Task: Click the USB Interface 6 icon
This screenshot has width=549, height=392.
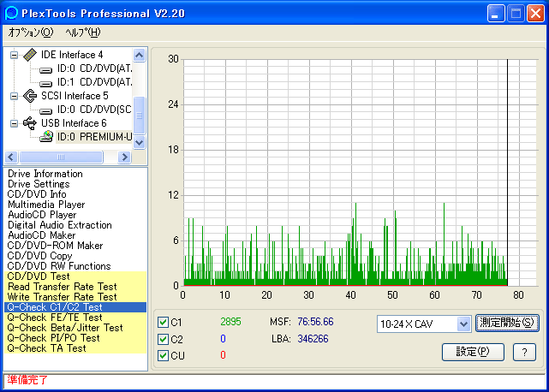Action: point(30,123)
